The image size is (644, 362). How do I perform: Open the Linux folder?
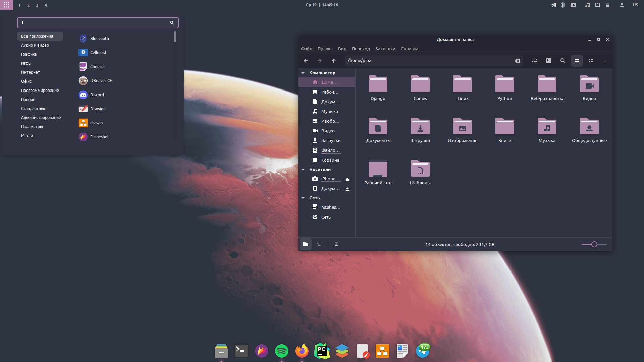click(x=463, y=88)
